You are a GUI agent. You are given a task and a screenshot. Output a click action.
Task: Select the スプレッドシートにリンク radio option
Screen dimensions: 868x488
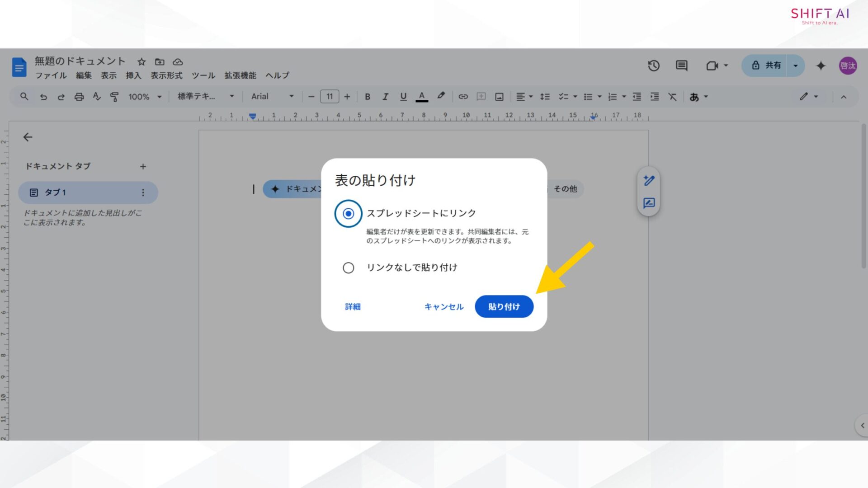pyautogui.click(x=348, y=214)
